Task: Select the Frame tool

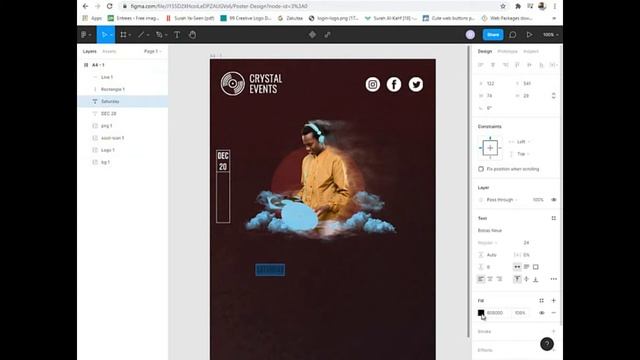Action: click(123, 35)
